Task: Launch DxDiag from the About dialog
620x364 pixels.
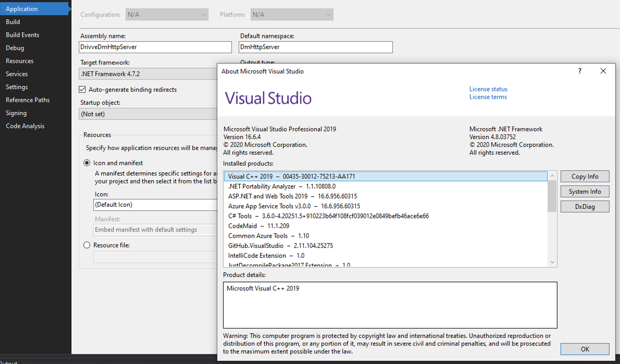Action: click(x=585, y=206)
